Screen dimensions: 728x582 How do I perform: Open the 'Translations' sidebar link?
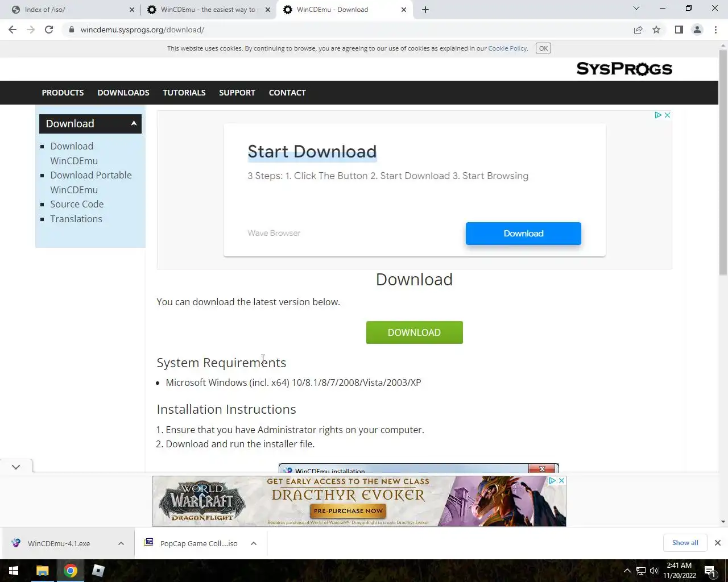(76, 219)
